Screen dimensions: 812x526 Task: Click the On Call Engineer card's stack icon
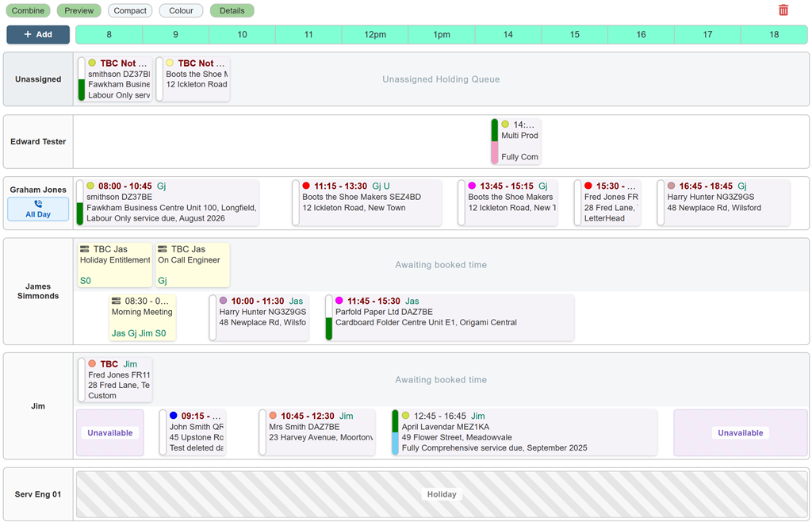(162, 249)
